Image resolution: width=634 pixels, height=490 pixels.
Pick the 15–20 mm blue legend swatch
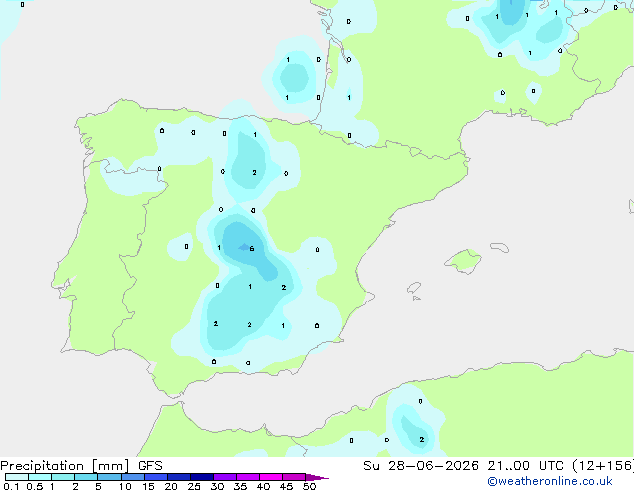(156, 477)
